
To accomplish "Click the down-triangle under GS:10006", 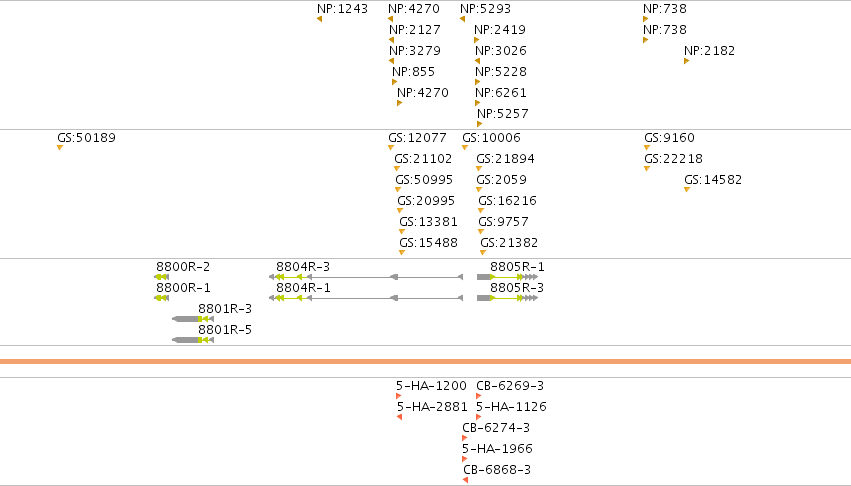I will [465, 148].
